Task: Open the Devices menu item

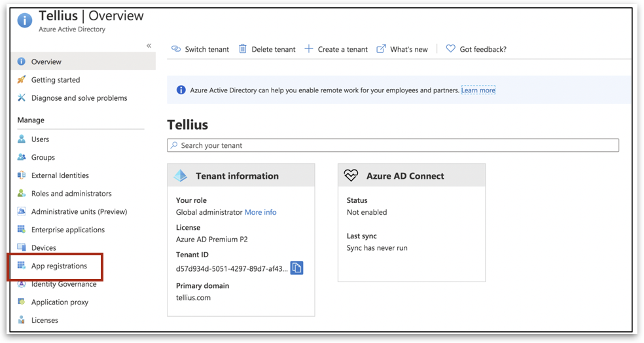Action: [44, 248]
